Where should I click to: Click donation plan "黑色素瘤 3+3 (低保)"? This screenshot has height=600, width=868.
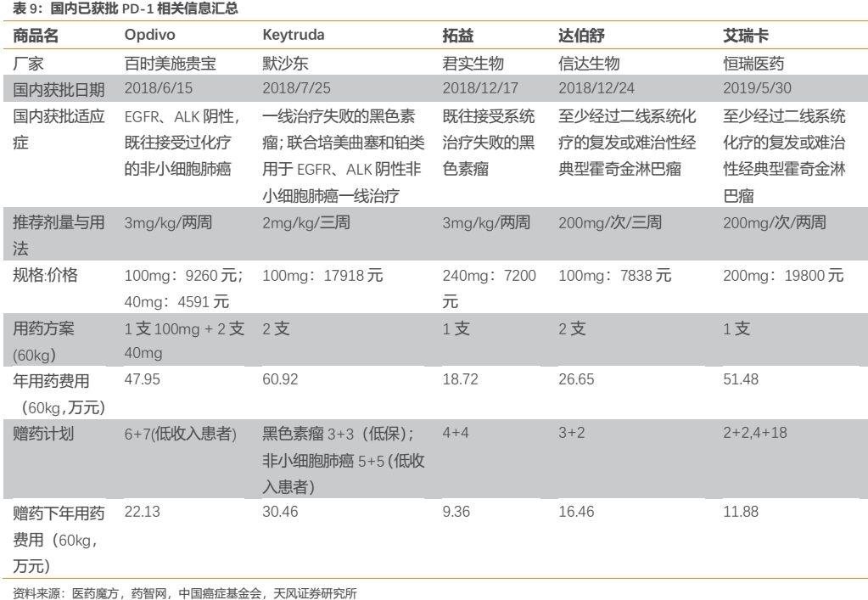tap(338, 434)
